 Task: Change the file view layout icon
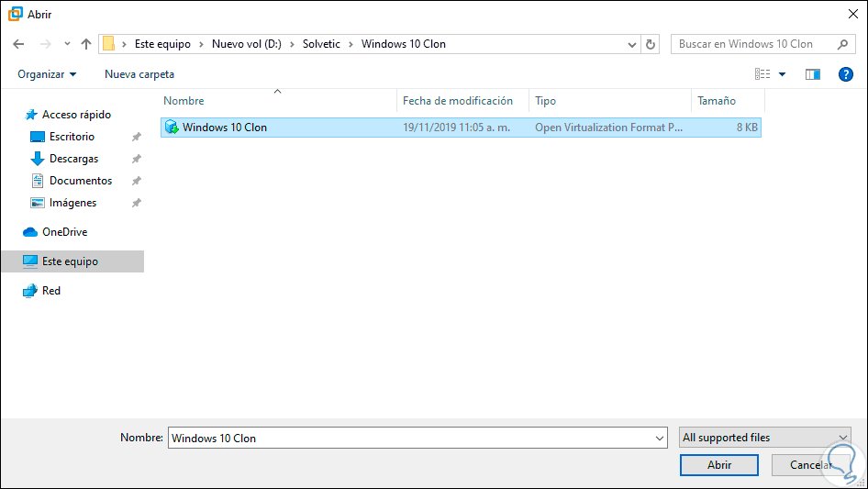click(x=762, y=74)
